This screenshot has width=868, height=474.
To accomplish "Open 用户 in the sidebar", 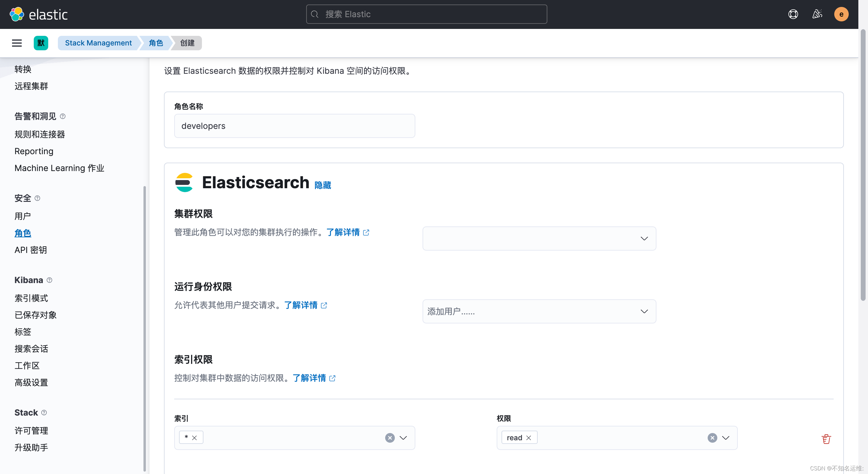I will [x=23, y=216].
